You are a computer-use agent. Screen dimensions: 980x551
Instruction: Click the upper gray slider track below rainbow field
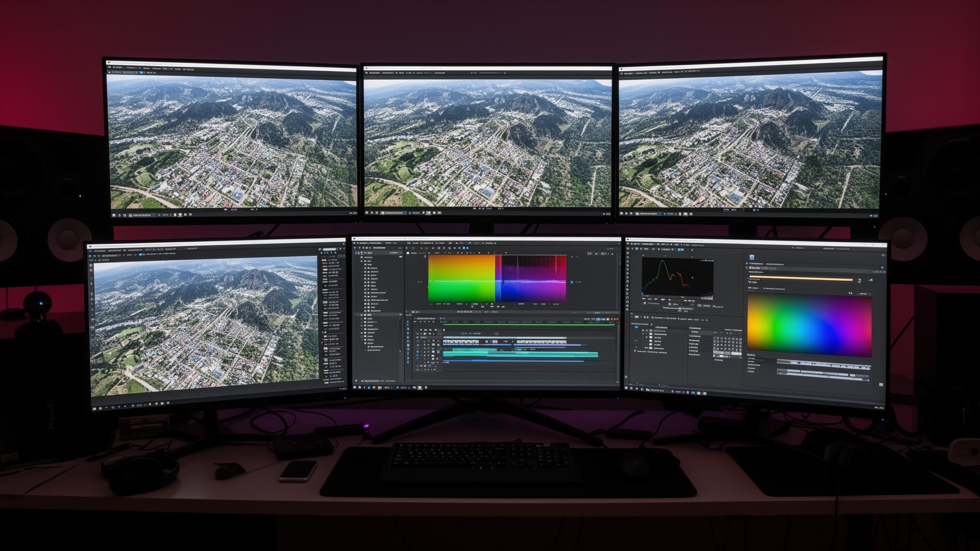pos(824,364)
